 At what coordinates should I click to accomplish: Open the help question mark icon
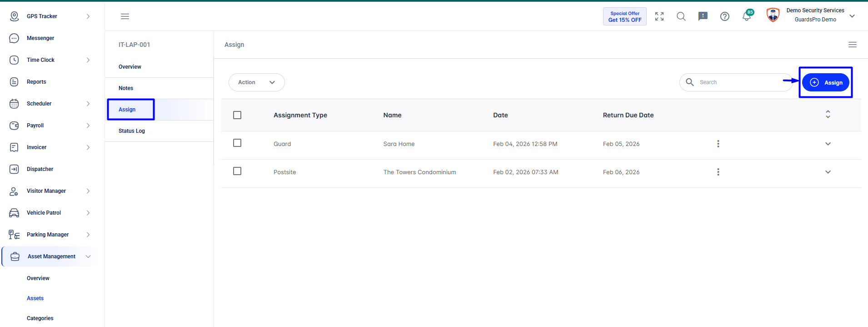[725, 16]
